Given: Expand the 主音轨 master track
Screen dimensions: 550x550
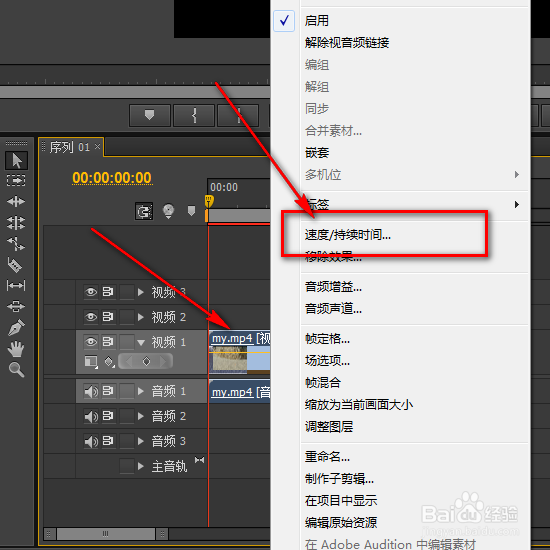Looking at the screenshot, I should (x=141, y=466).
